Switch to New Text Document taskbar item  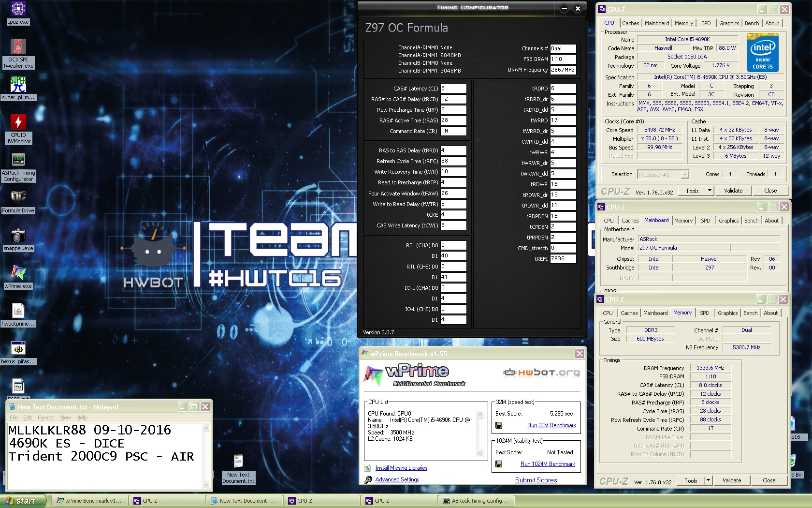(x=244, y=501)
